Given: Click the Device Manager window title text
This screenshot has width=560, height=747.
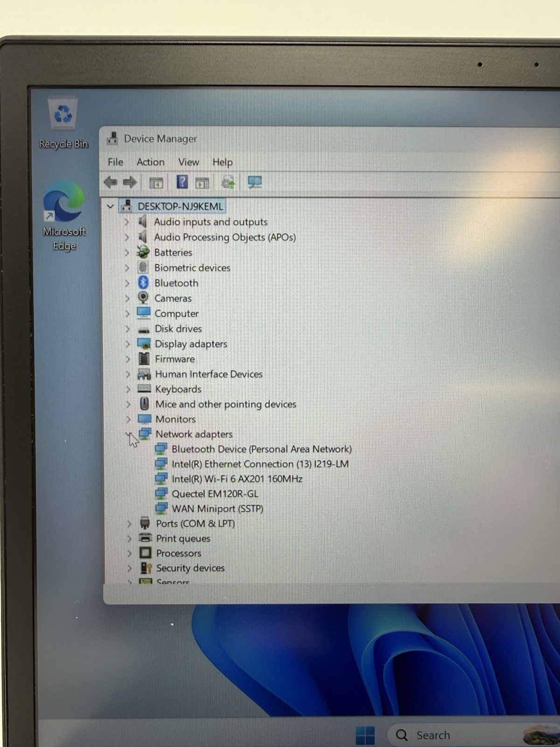Looking at the screenshot, I should pos(161,139).
